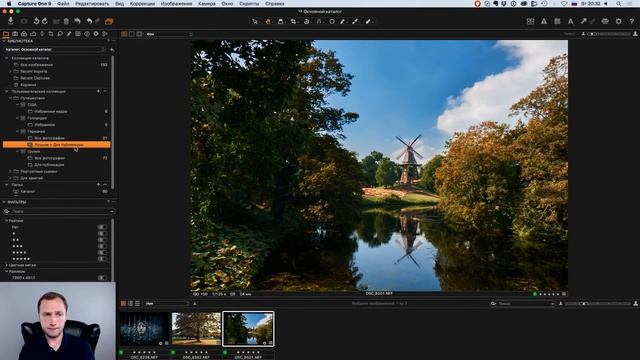Open the viewer background Фон dropdown
Image resolution: width=640 pixels, height=360 pixels.
(x=169, y=34)
